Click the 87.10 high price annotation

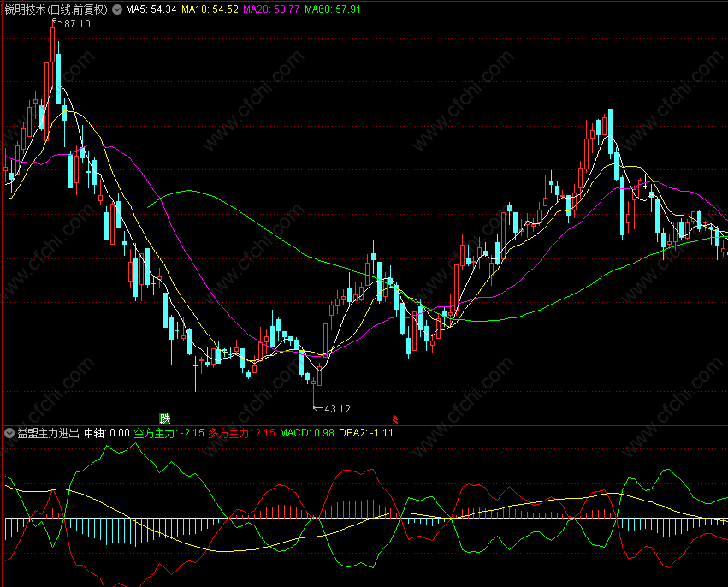77,24
